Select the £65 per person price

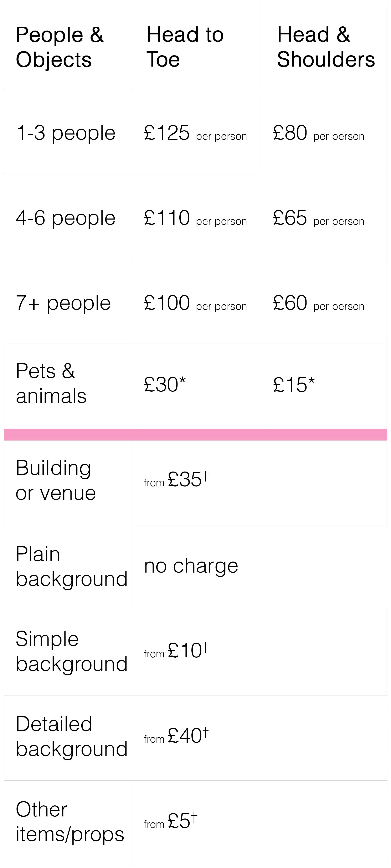[318, 218]
